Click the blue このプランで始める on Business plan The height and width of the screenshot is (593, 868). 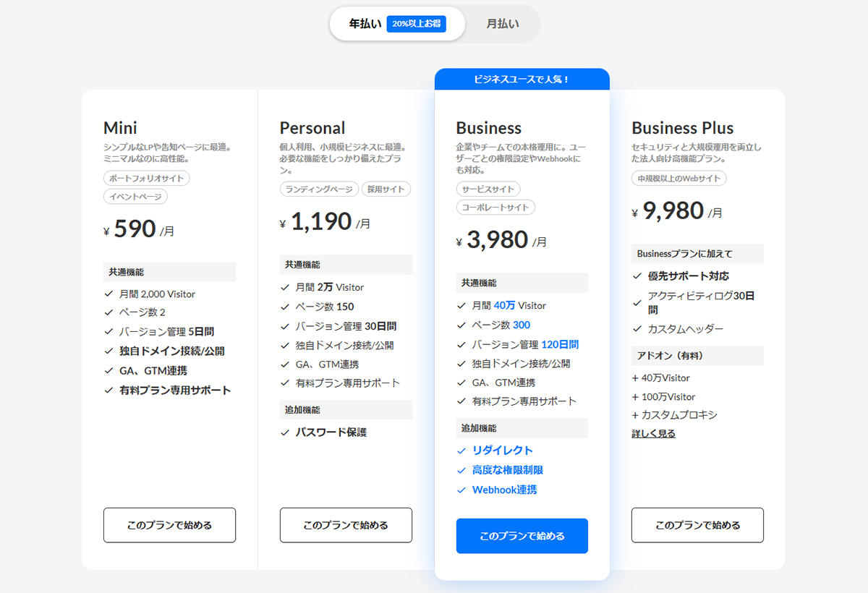coord(522,536)
